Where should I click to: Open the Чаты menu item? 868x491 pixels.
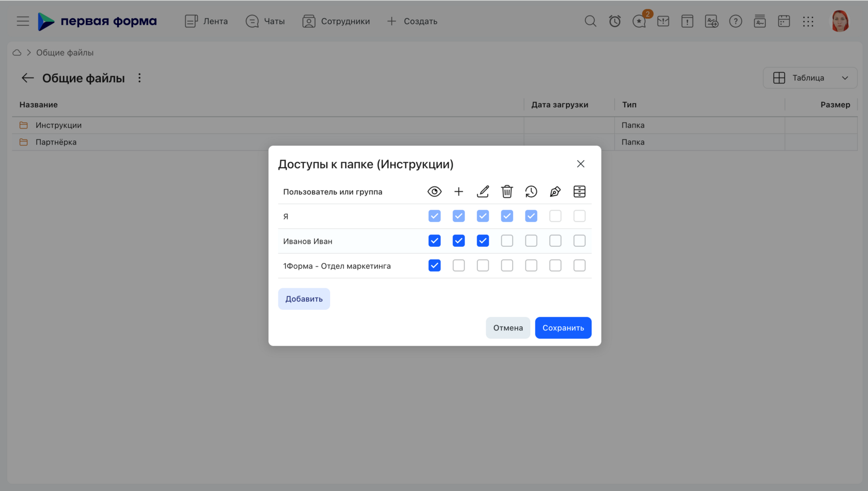[x=265, y=21]
